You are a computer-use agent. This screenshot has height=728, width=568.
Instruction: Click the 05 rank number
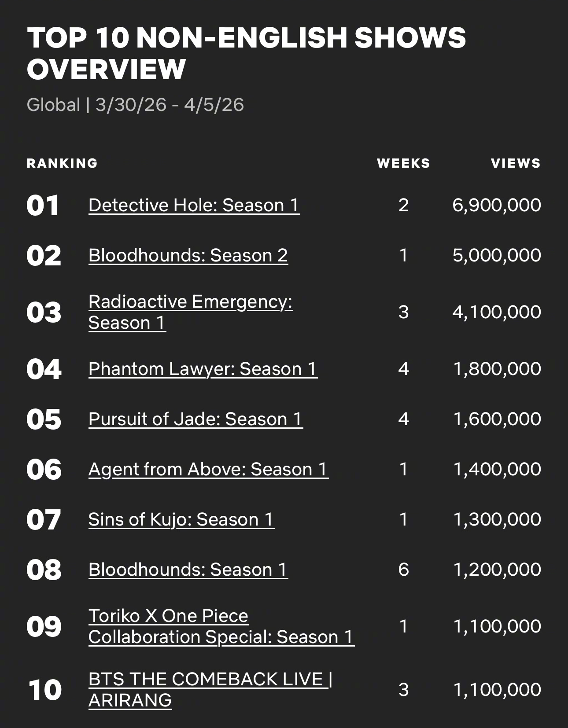(44, 419)
